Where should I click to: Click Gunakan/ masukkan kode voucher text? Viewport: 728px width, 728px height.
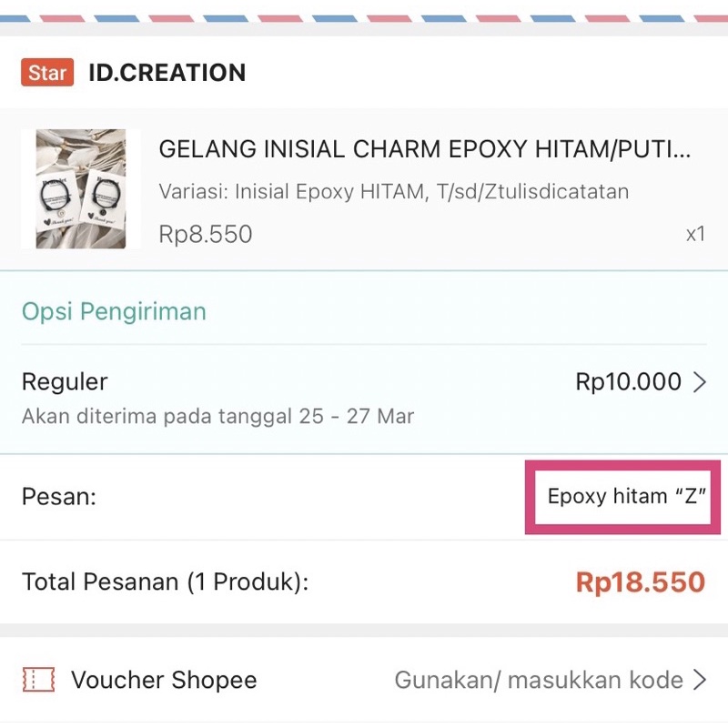click(538, 680)
